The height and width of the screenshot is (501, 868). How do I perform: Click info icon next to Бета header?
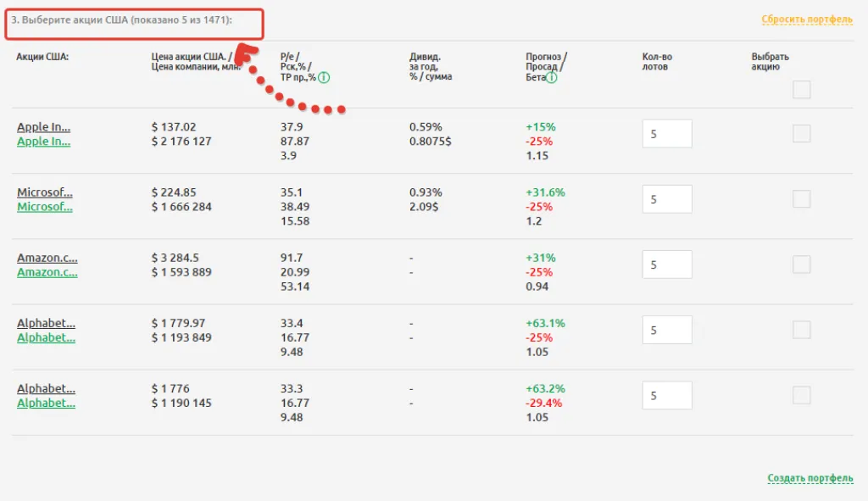(552, 77)
